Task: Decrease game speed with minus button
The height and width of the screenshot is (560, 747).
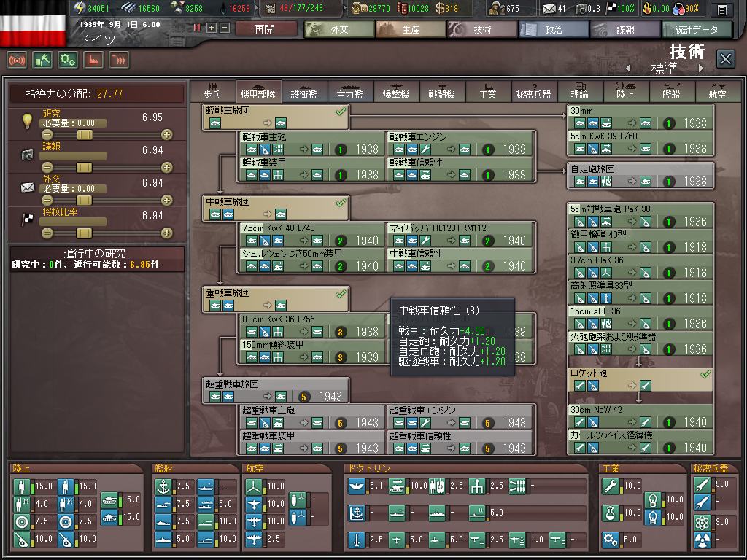Action: click(225, 28)
